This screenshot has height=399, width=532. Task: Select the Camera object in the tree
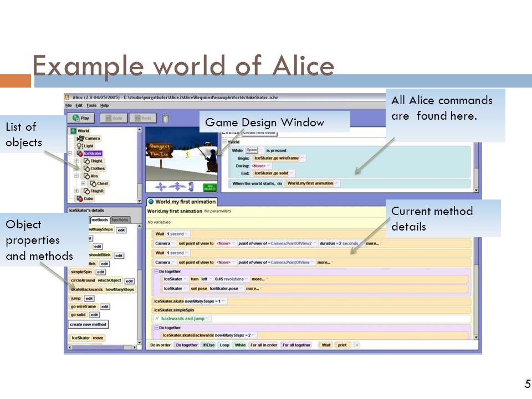[89, 139]
